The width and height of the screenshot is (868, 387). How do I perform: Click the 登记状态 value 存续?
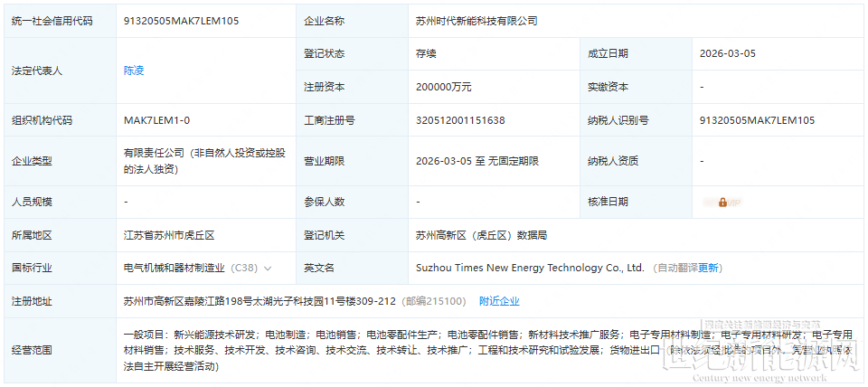(x=426, y=53)
